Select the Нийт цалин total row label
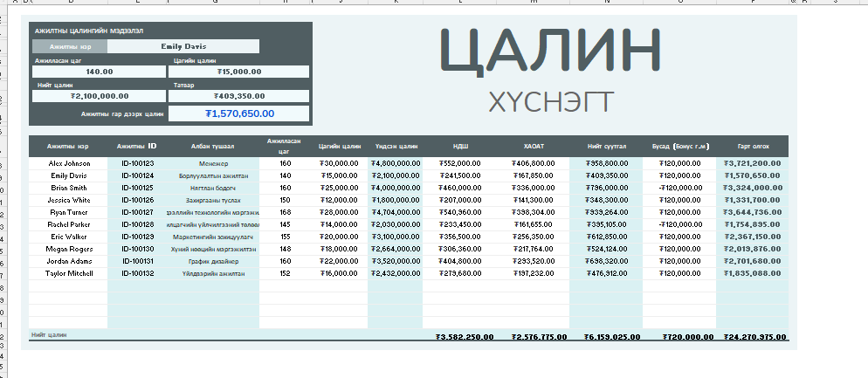Viewport: 868px width, 378px height. 50,334
